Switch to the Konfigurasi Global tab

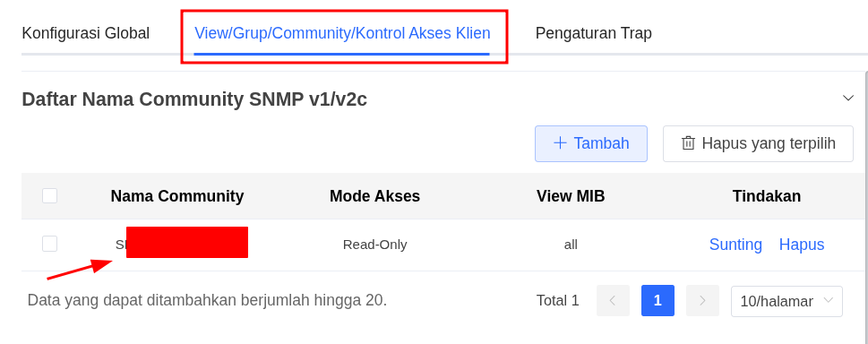click(86, 33)
